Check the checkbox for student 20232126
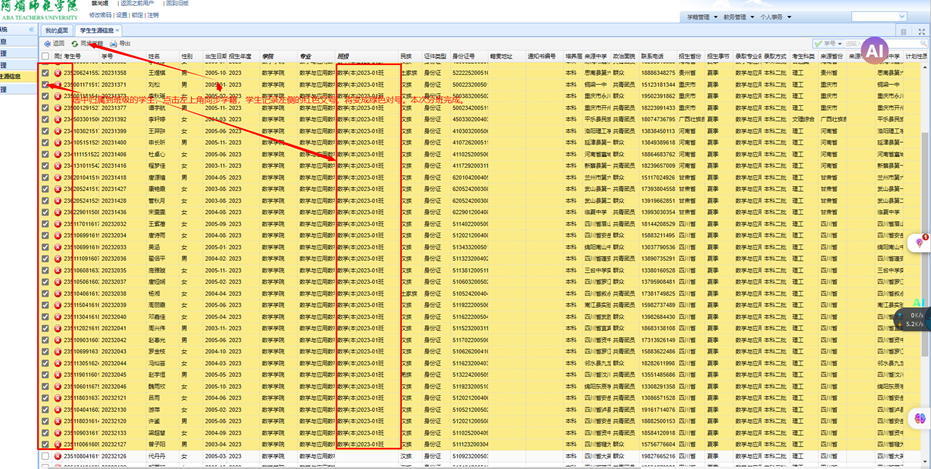The image size is (931, 469). pos(45,456)
